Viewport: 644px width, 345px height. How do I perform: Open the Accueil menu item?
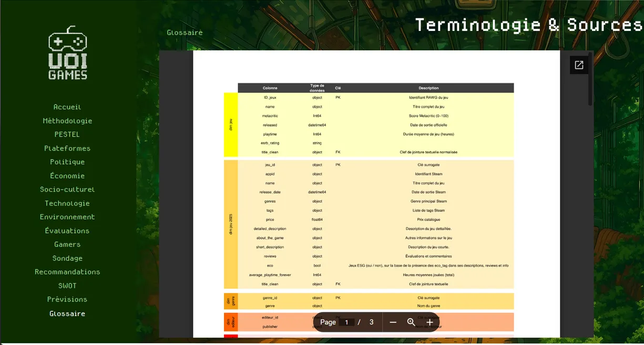[x=67, y=107]
